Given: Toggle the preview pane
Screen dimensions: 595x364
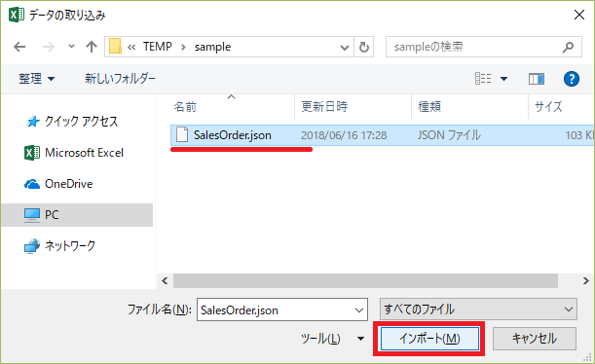Looking at the screenshot, I should 537,79.
